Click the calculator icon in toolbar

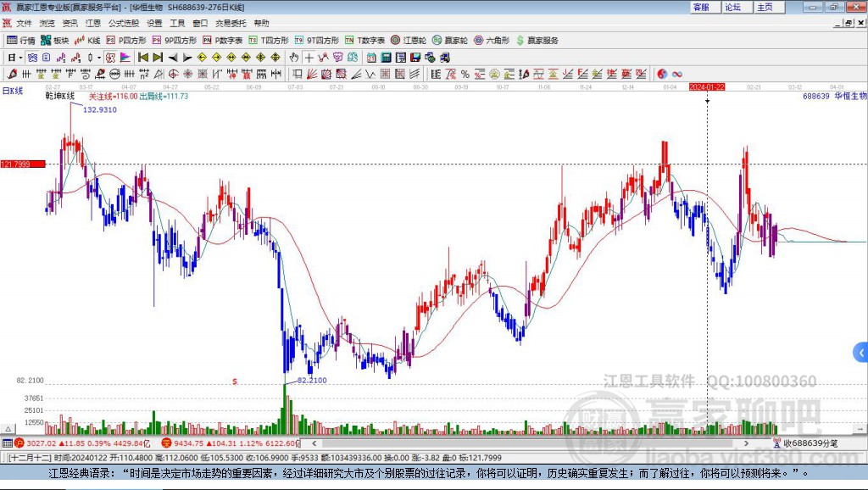[386, 58]
